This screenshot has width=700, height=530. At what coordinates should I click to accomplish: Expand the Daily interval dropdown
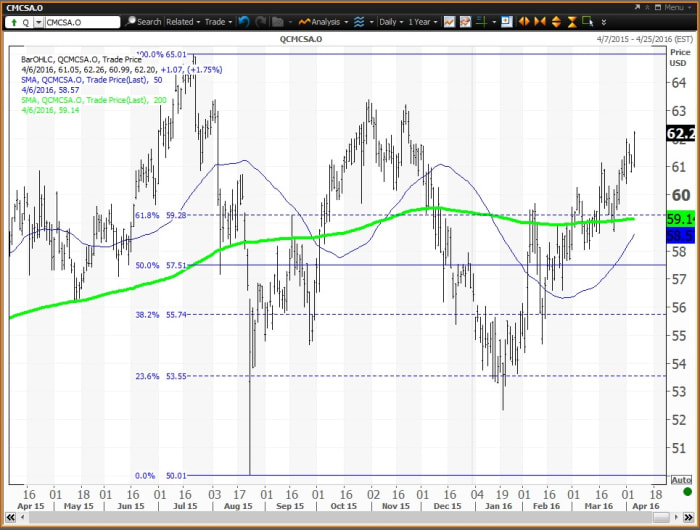pyautogui.click(x=389, y=21)
